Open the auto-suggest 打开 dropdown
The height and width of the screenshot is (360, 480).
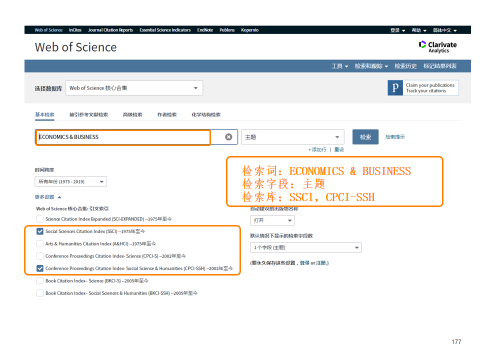coord(272,220)
